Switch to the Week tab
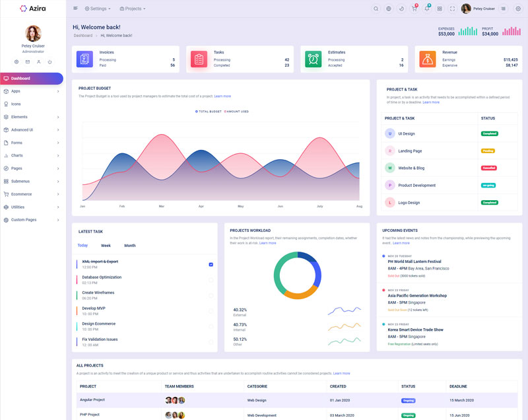 coord(106,246)
